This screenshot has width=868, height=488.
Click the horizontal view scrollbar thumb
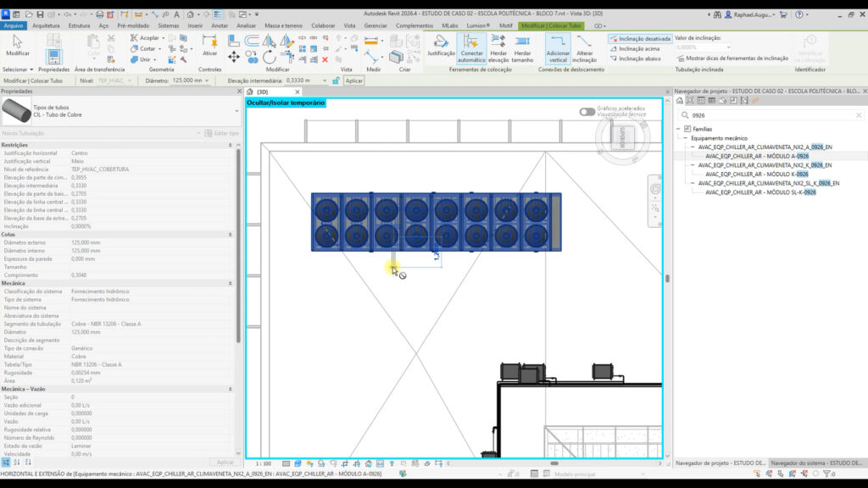point(554,463)
